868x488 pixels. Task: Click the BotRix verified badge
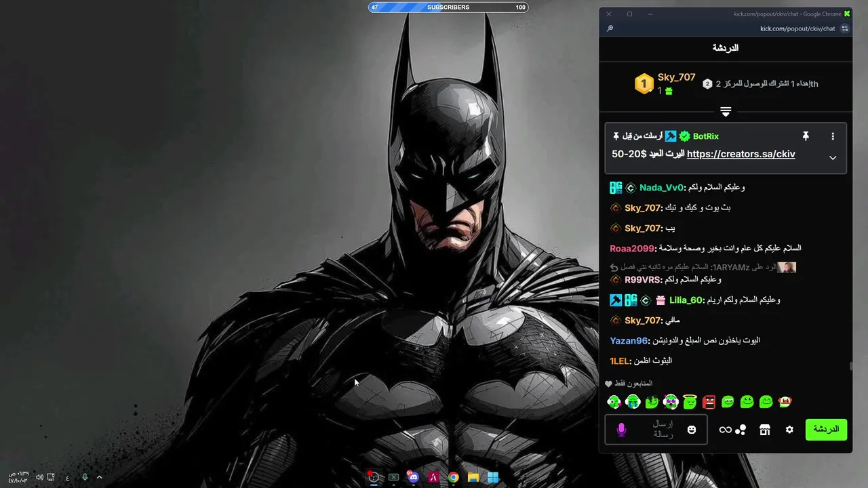(x=684, y=136)
